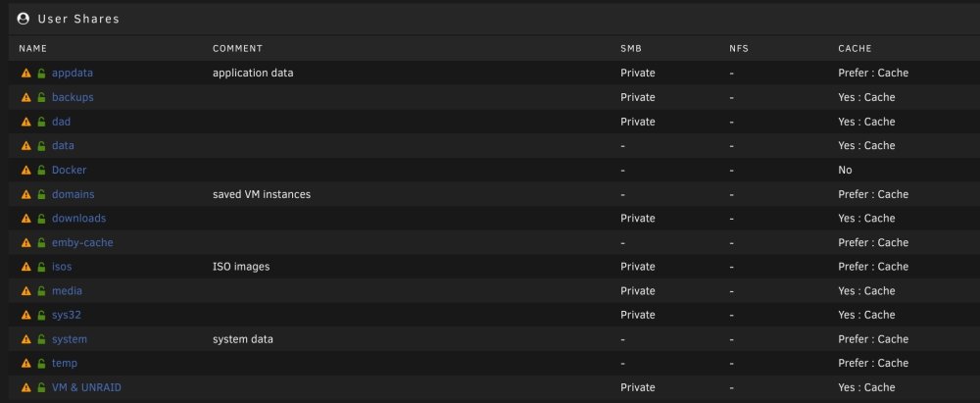Click the User Shares header person icon

(24, 19)
